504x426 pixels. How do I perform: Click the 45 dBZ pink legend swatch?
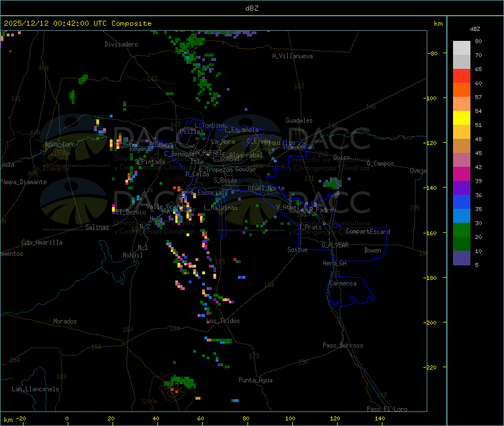tap(461, 160)
